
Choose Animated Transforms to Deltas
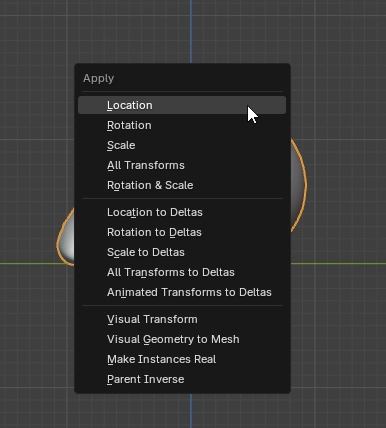182,292
